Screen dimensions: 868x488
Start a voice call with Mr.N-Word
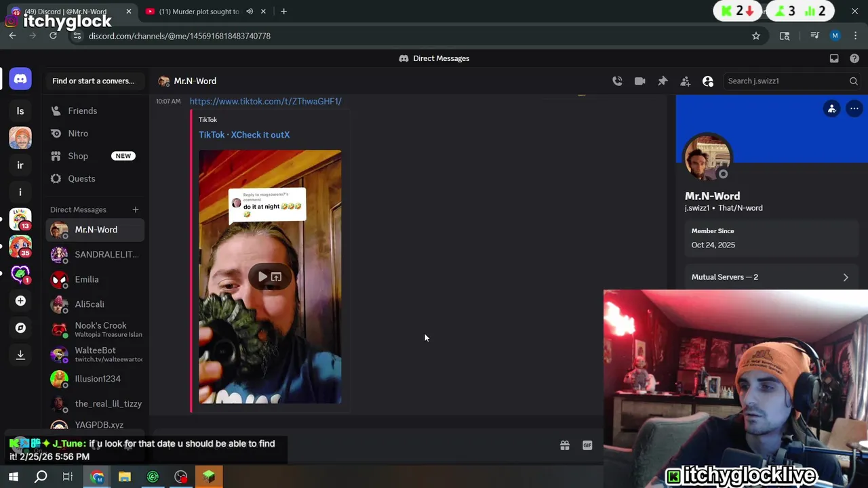click(617, 81)
